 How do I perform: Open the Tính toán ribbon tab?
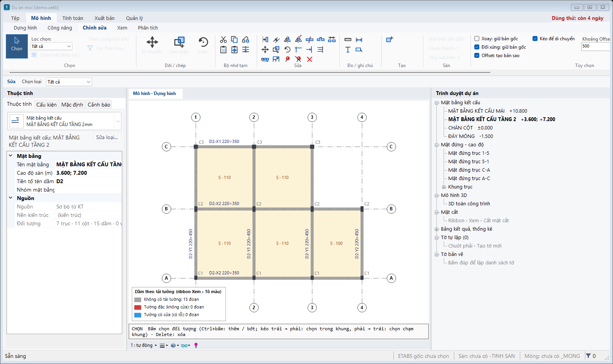(73, 18)
